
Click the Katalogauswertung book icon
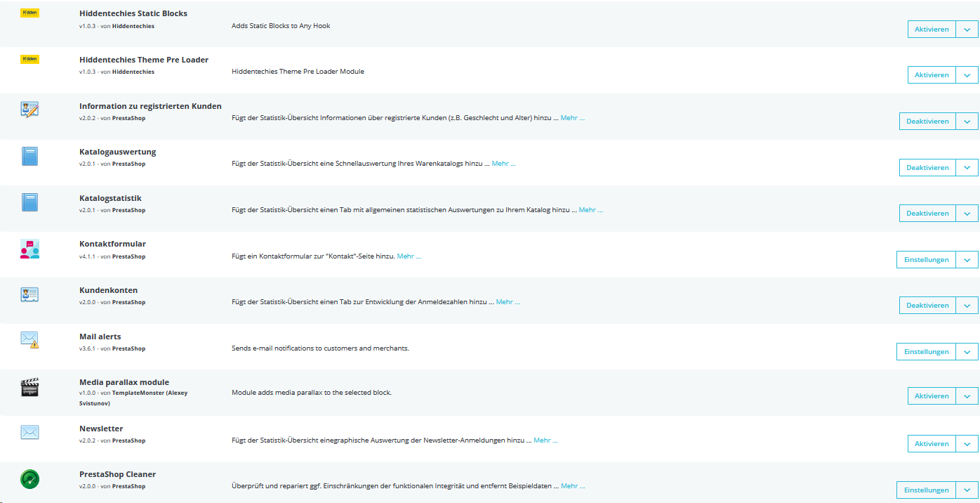click(29, 156)
